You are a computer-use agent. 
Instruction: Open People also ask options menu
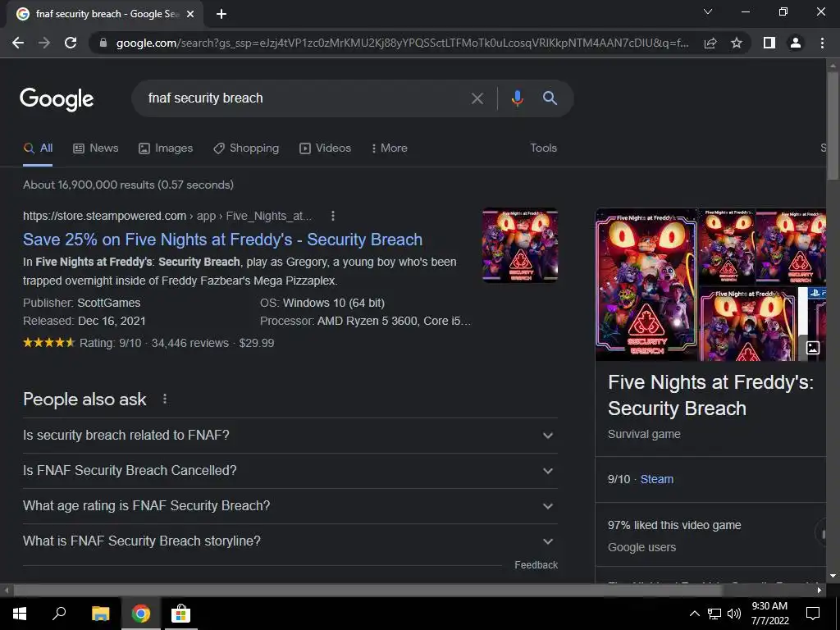[x=165, y=399]
